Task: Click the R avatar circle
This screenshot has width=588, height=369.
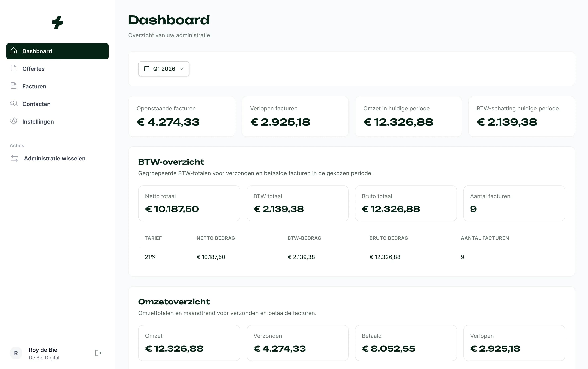Action: pyautogui.click(x=16, y=353)
